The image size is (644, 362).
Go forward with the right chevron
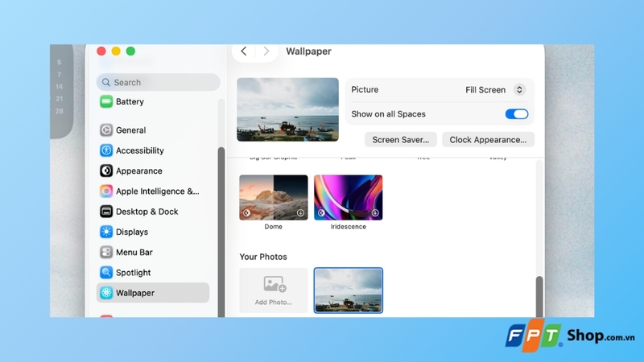[x=266, y=51]
